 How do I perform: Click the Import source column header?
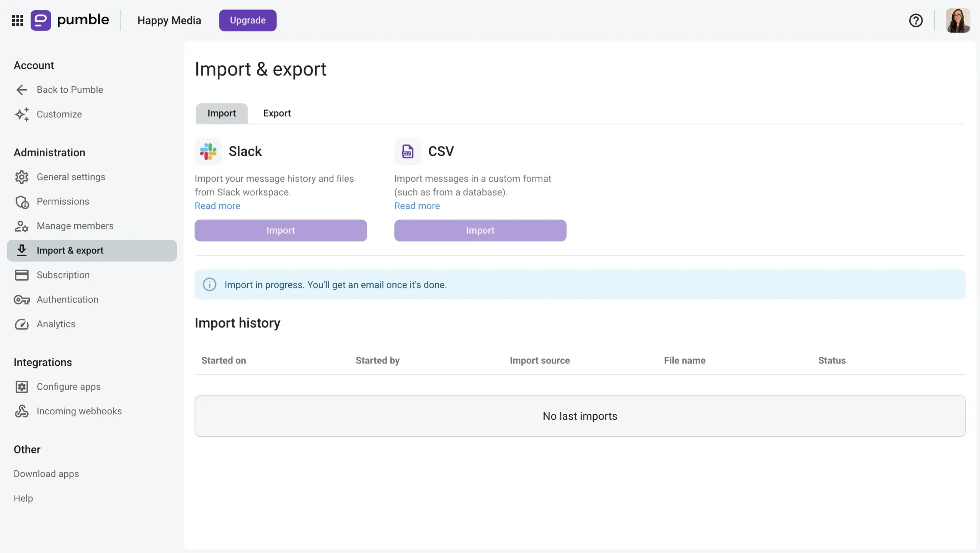click(540, 360)
